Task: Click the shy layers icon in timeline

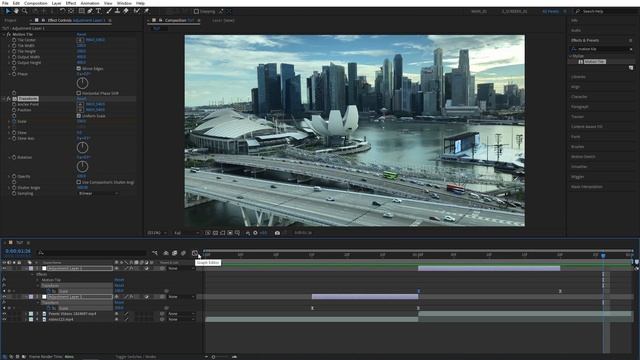Action: [x=166, y=253]
